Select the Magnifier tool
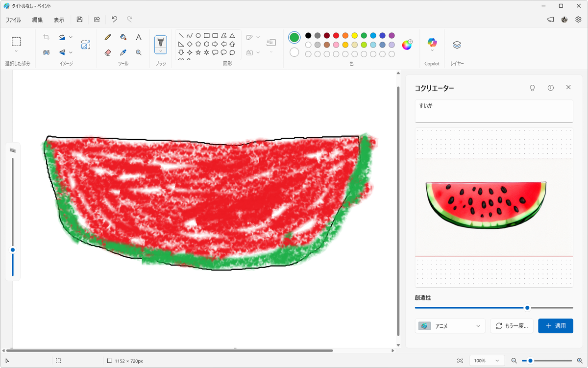This screenshot has height=368, width=588. [x=139, y=52]
